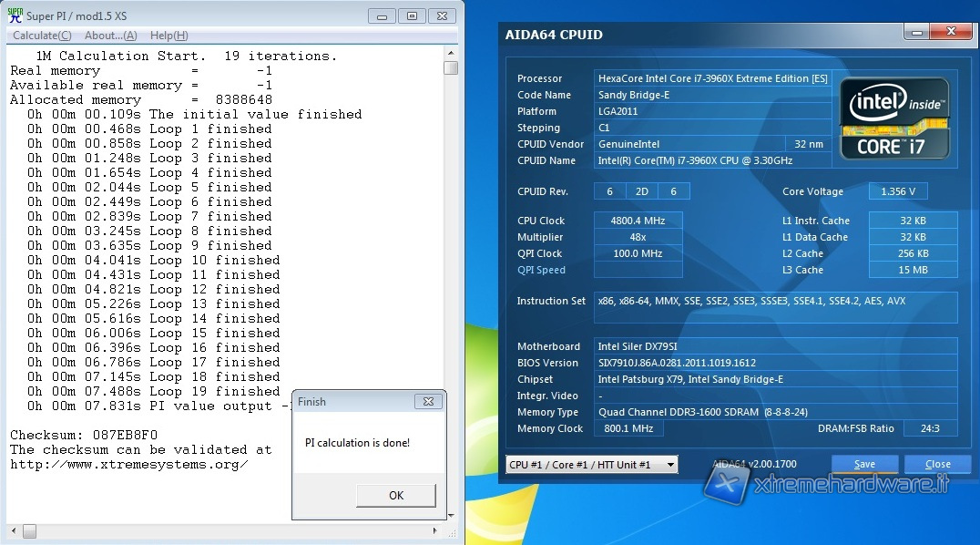Click Save in AIDA64 CPUID

tap(864, 464)
